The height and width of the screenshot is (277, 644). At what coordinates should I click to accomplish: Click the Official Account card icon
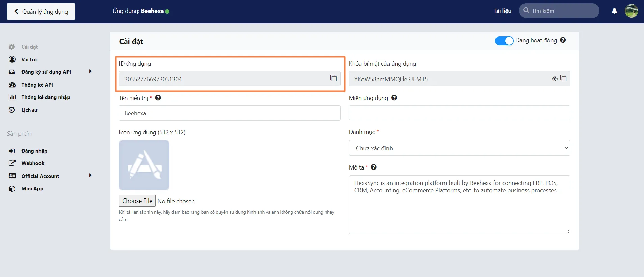point(12,176)
